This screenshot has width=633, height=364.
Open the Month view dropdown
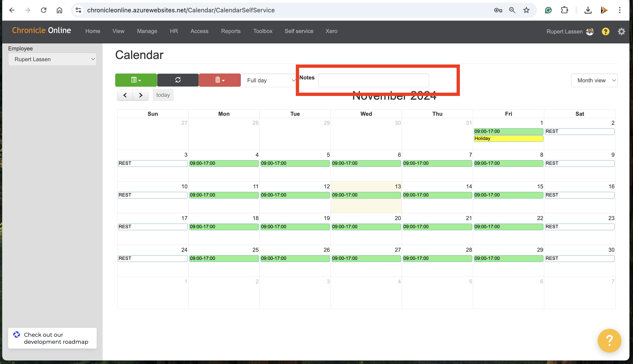click(594, 81)
